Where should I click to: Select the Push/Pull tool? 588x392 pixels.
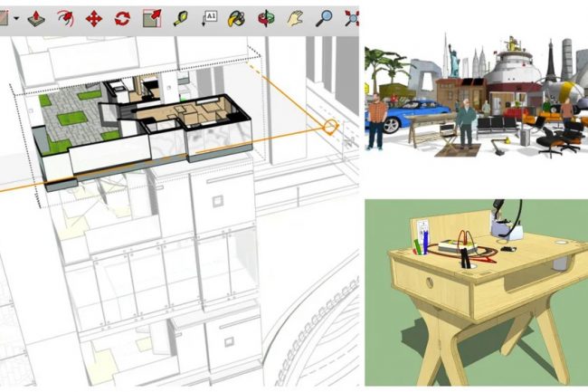coord(36,17)
